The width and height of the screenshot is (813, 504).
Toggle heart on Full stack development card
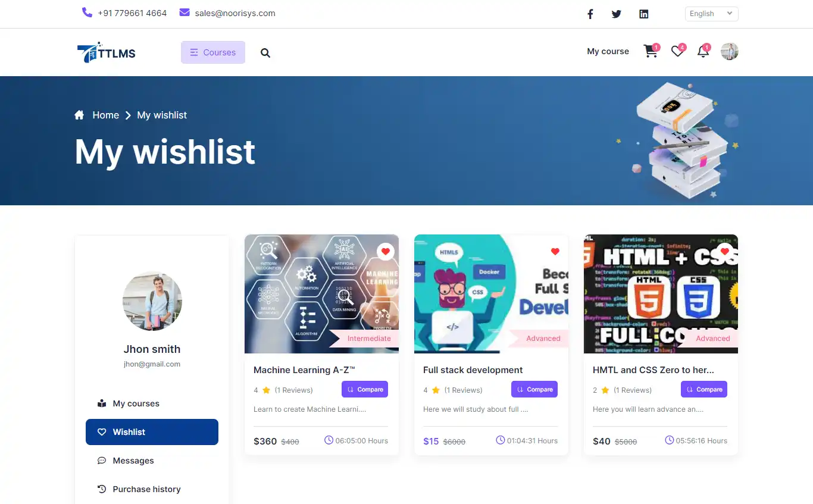[x=555, y=252]
